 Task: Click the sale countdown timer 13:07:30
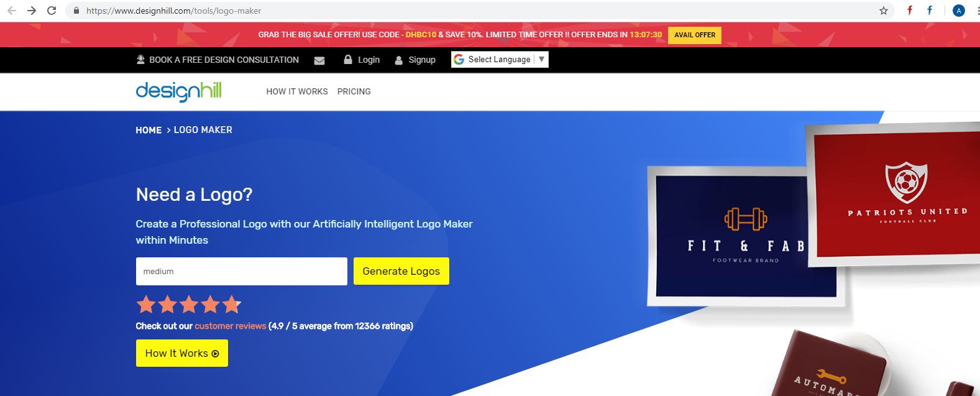tap(646, 35)
